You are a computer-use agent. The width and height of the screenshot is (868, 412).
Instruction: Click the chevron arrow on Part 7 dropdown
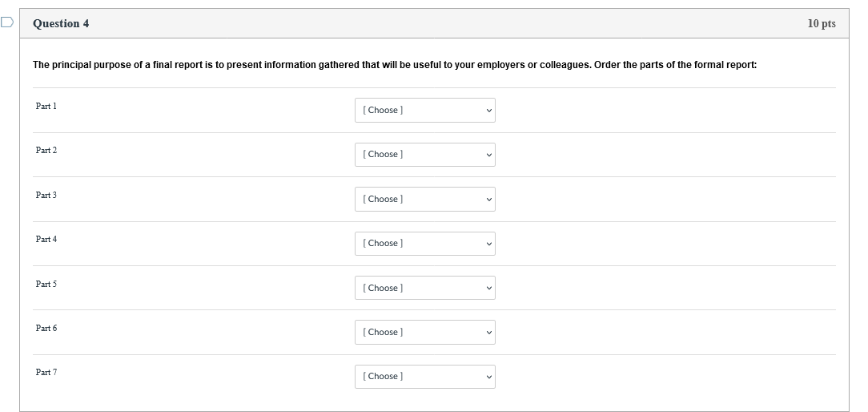point(488,377)
